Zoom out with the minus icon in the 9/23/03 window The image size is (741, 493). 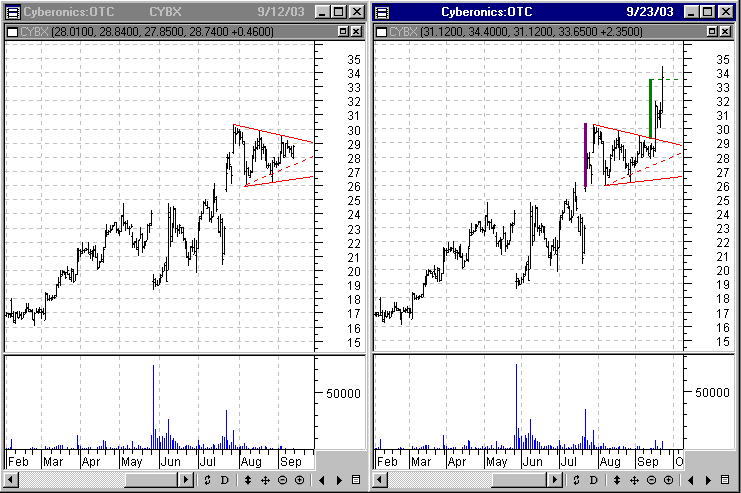click(651, 480)
